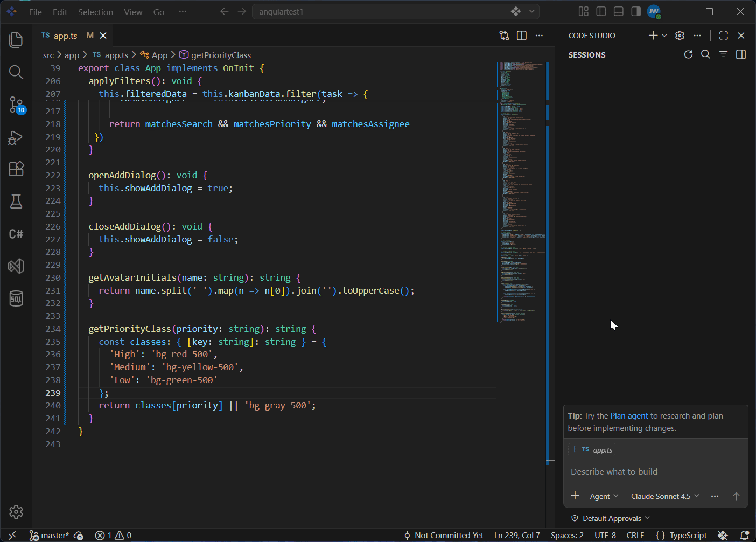Viewport: 756px width, 542px height.
Task: Open Claude Sonnet 4.5 model picker
Action: pyautogui.click(x=665, y=496)
